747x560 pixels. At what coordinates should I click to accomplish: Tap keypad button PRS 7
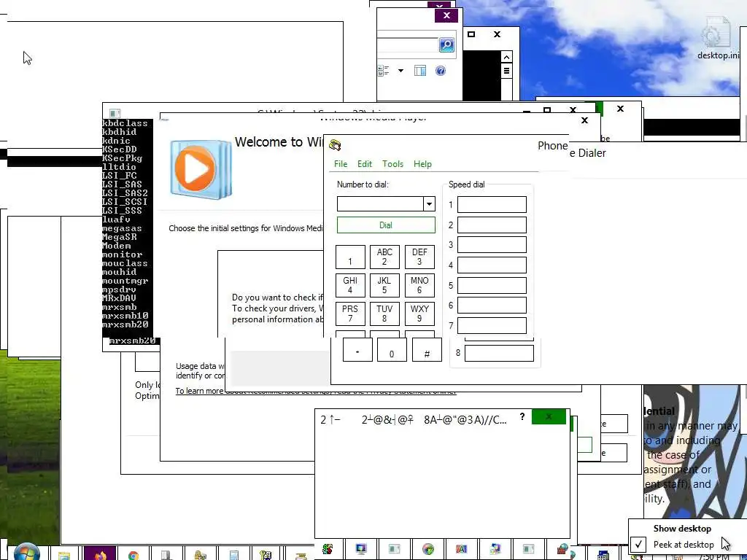coord(350,314)
